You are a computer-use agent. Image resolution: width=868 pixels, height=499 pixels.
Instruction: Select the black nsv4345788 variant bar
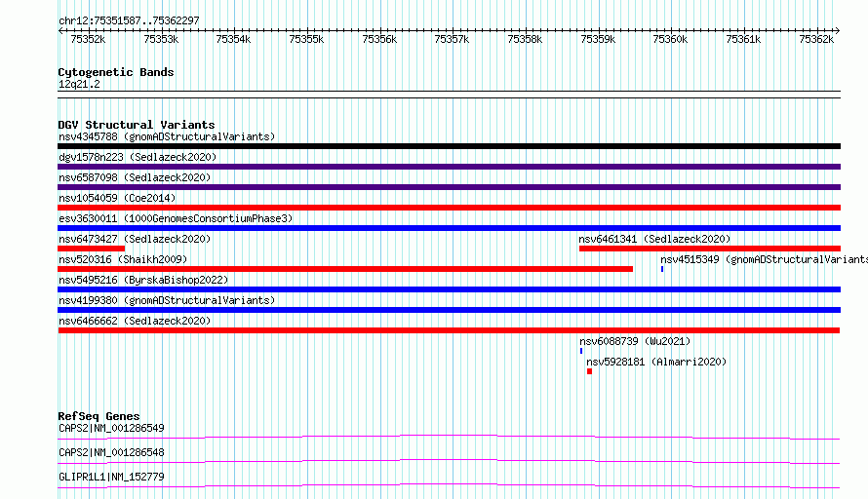pos(449,146)
